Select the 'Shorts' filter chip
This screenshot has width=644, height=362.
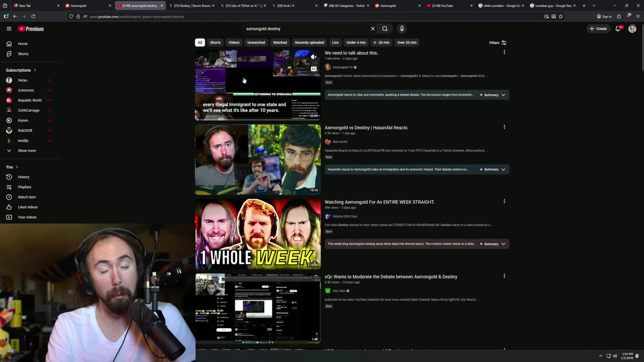(215, 42)
